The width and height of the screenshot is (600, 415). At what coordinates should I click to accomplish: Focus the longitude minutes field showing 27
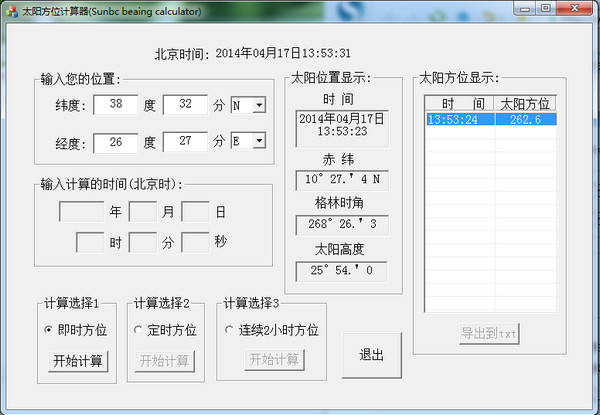pyautogui.click(x=184, y=141)
